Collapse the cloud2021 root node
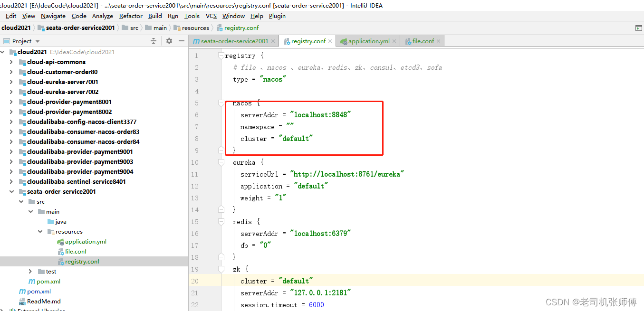The image size is (644, 311). point(3,52)
